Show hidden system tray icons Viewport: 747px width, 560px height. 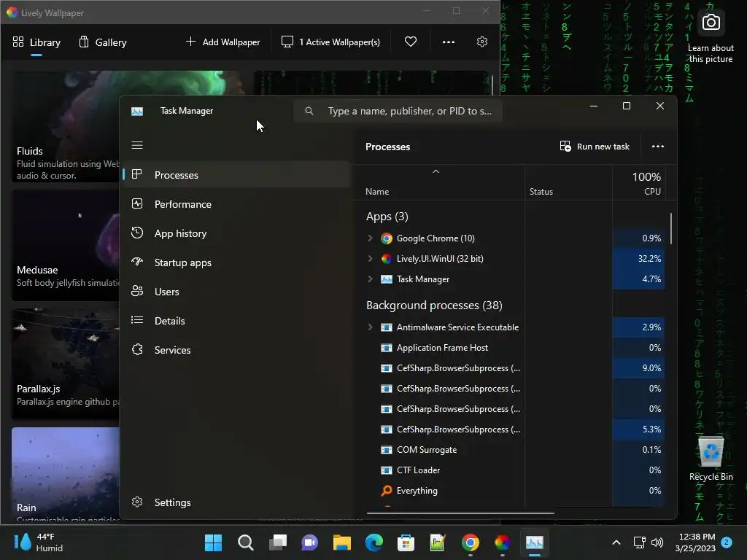coord(616,542)
